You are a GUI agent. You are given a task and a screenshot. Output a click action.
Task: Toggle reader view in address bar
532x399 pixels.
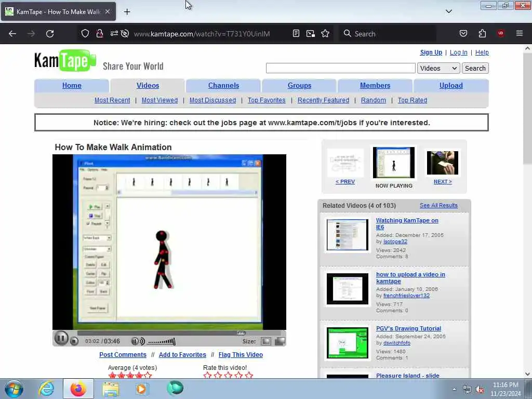click(x=296, y=34)
